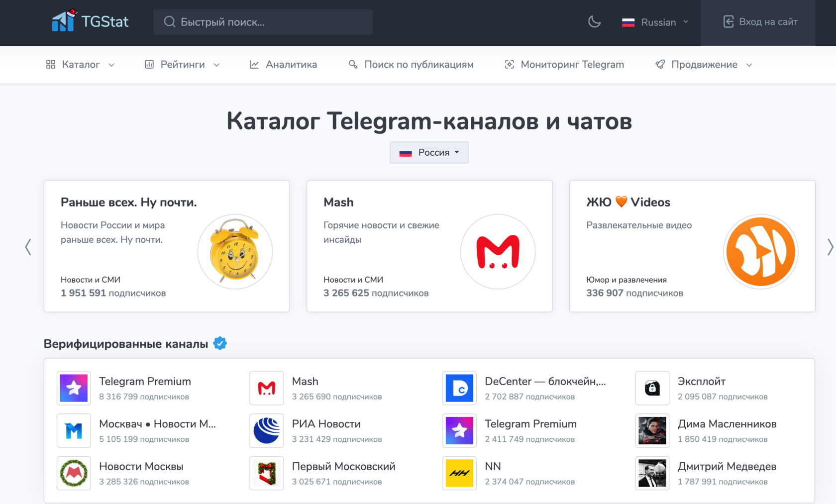Click the Новости Москвы wreath icon

74,473
